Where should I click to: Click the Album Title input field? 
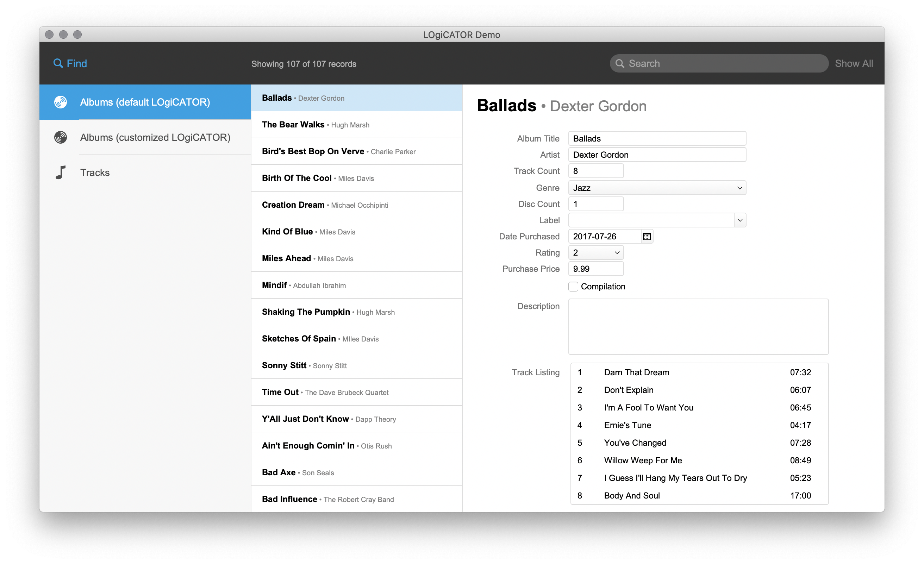[657, 138]
